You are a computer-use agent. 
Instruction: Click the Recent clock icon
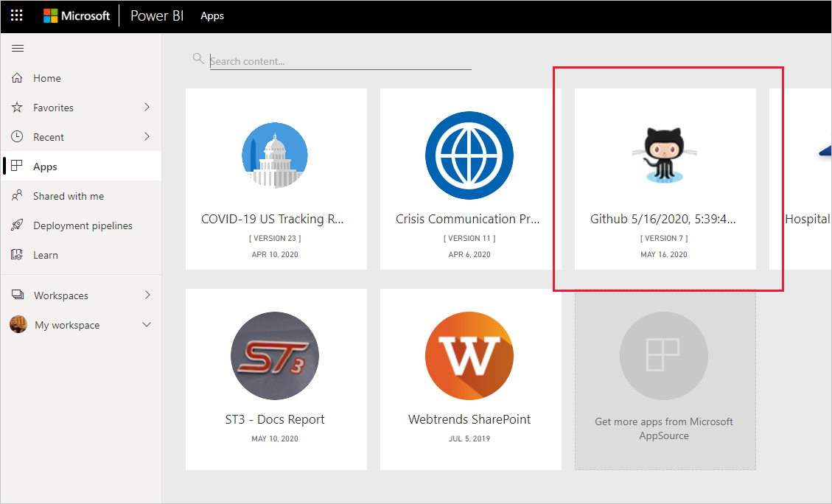point(17,136)
